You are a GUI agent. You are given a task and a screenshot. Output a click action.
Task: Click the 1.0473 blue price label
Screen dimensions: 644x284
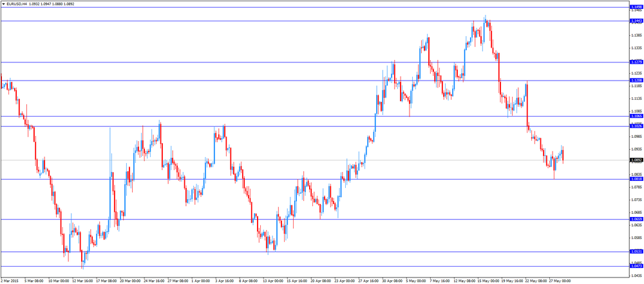[x=636, y=267]
